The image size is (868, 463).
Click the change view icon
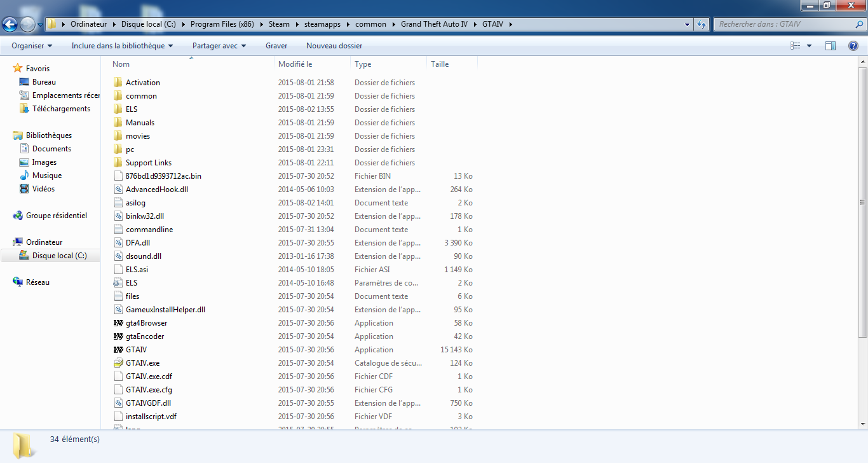coord(795,46)
